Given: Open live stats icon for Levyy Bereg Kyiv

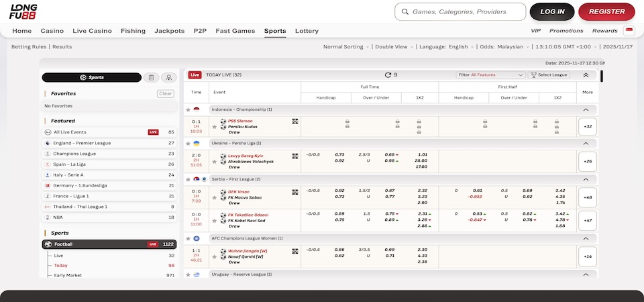Looking at the screenshot, I should point(295,156).
